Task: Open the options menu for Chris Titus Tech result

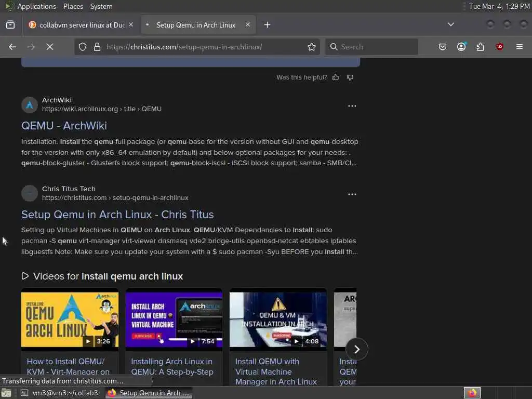Action: click(x=352, y=194)
